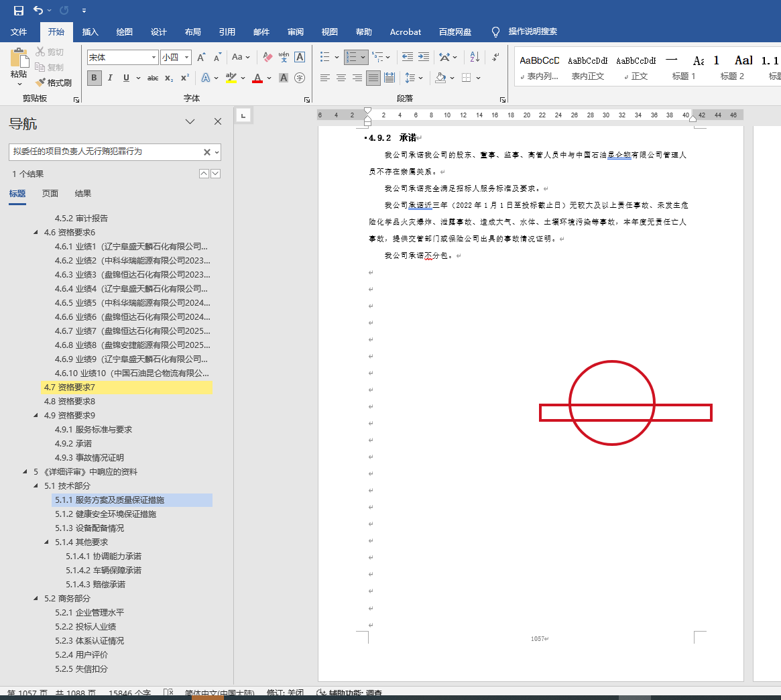Toggle justified alignment button
781x700 pixels.
(373, 78)
